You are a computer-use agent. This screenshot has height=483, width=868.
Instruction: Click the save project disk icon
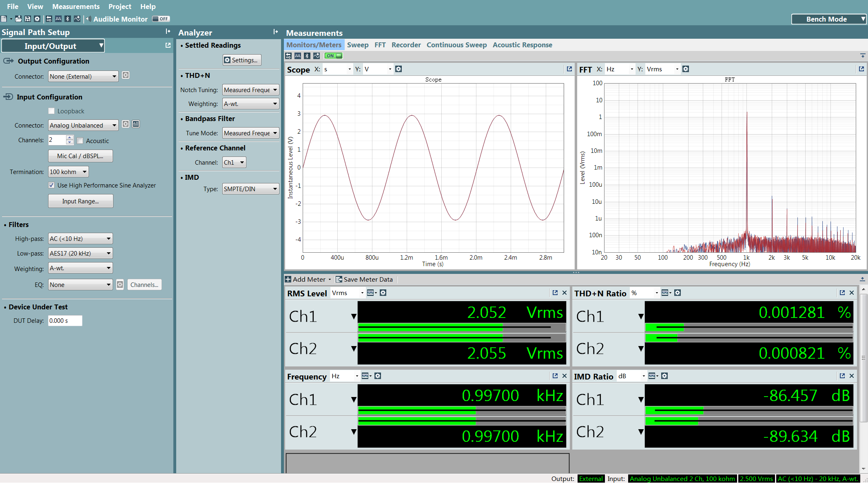click(28, 19)
